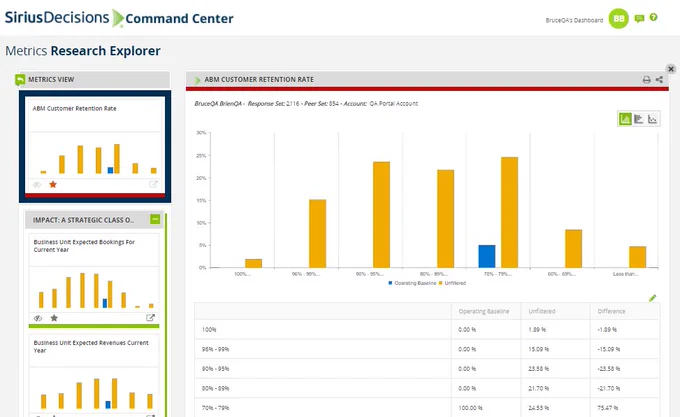This screenshot has width=680, height=417.
Task: Click the 90% - 95% row label in table
Action: [216, 369]
